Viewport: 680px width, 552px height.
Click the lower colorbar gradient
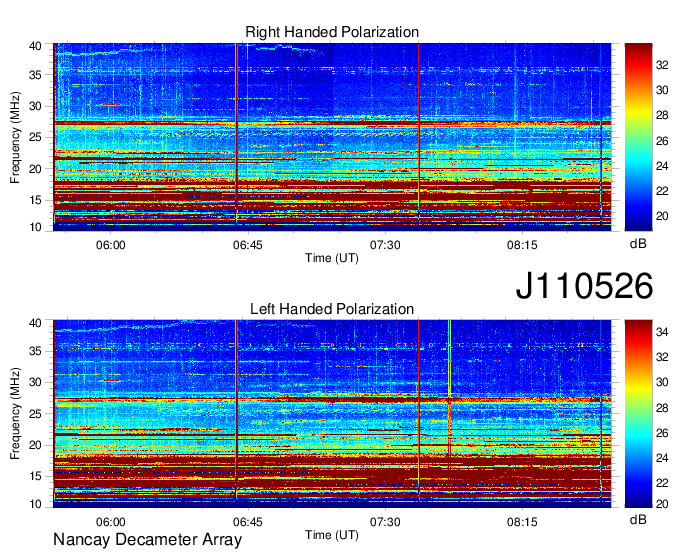638,414
